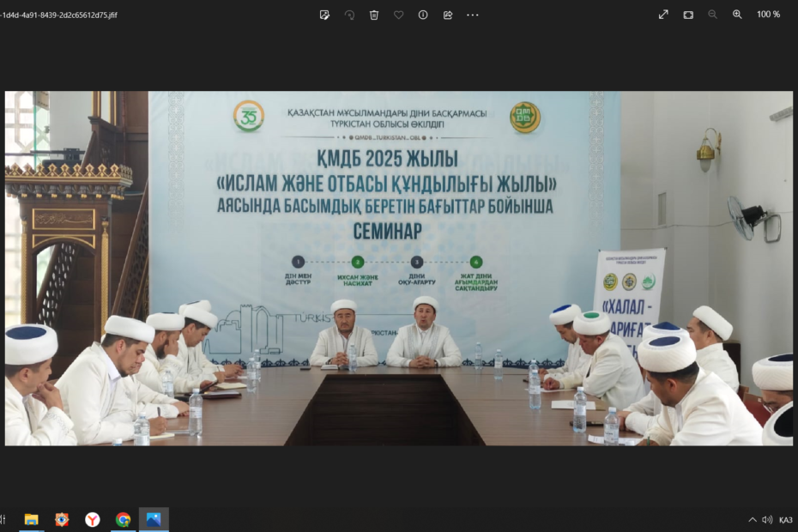The width and height of the screenshot is (798, 532).
Task: Enter full screen with the diagonal arrows icon
Action: 663,15
